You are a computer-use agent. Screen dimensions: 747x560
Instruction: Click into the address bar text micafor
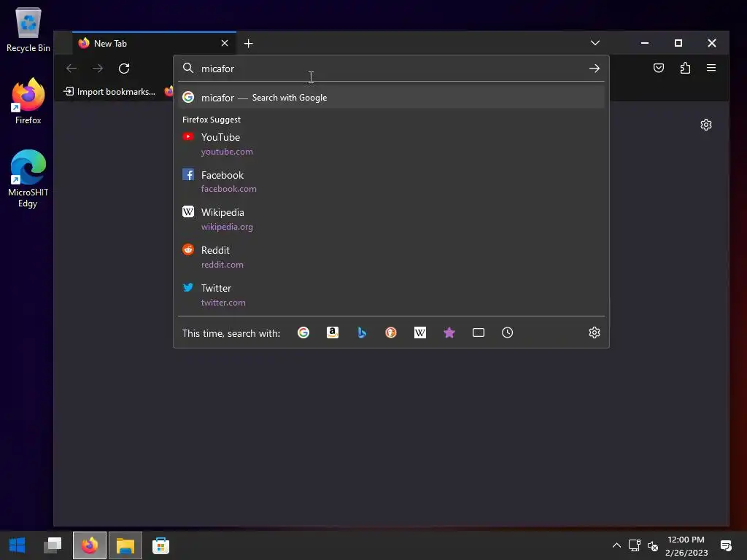point(217,69)
